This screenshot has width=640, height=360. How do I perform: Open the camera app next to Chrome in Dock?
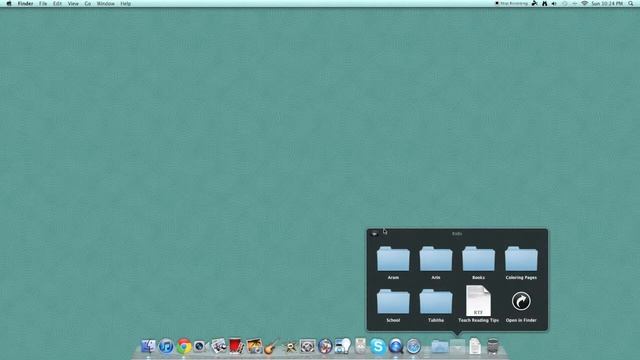pos(201,347)
